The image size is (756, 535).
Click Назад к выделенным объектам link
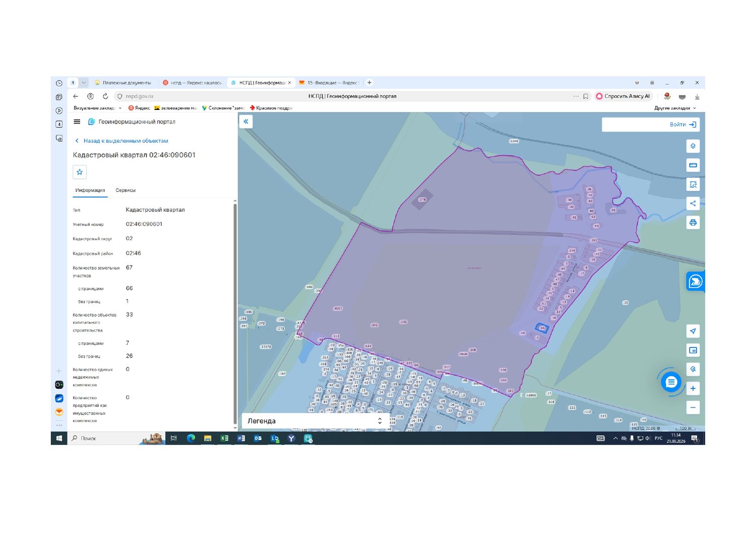click(x=121, y=141)
